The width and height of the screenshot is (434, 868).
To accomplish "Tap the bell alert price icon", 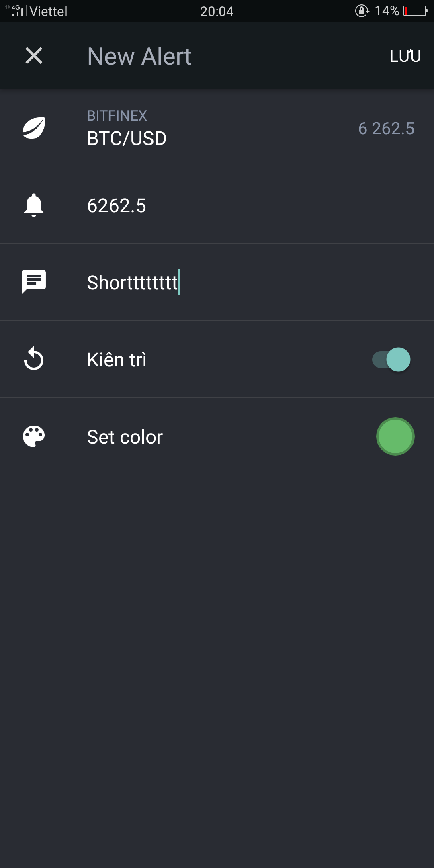I will (x=34, y=205).
